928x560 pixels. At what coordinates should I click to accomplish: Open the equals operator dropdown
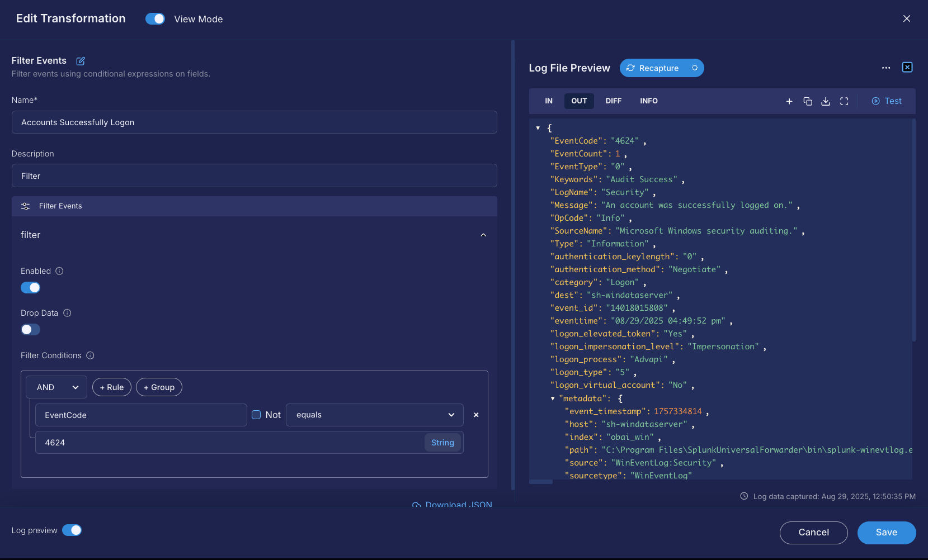click(374, 415)
